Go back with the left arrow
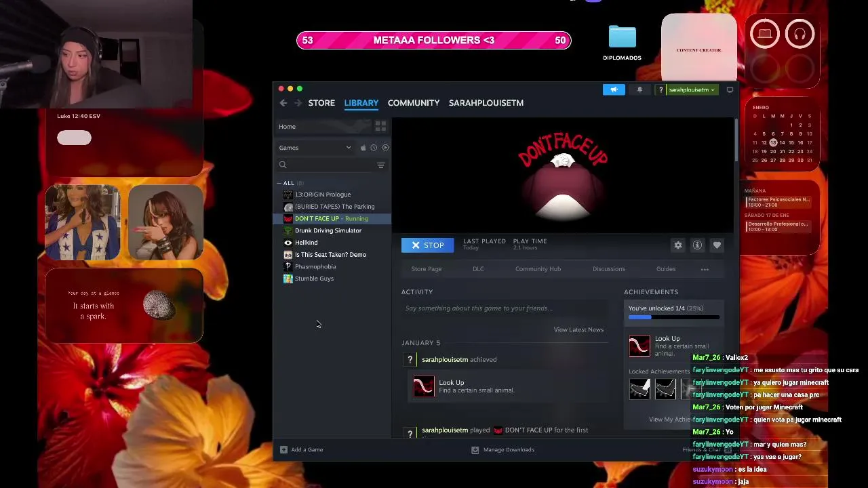The image size is (868, 488). tap(283, 103)
